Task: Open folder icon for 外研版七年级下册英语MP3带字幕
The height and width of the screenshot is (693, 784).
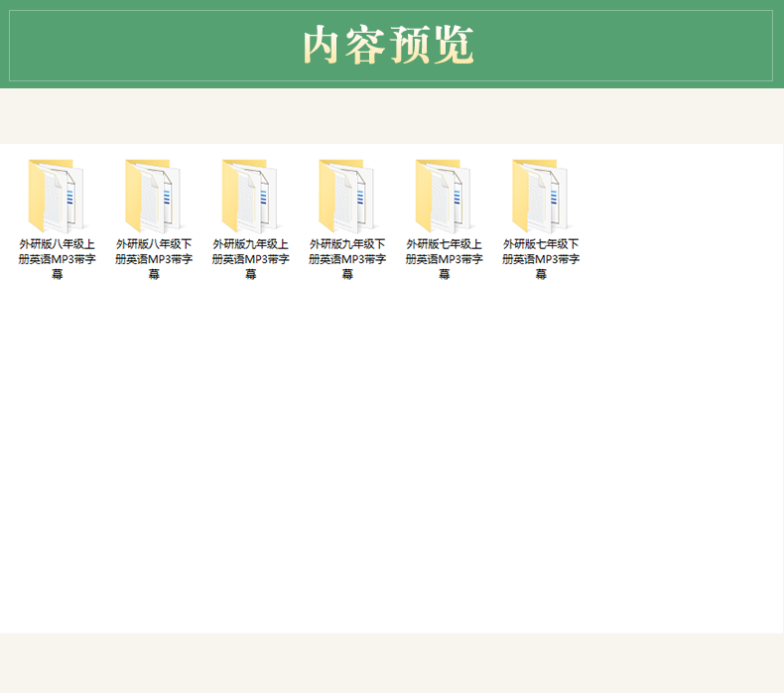Action: [x=540, y=197]
